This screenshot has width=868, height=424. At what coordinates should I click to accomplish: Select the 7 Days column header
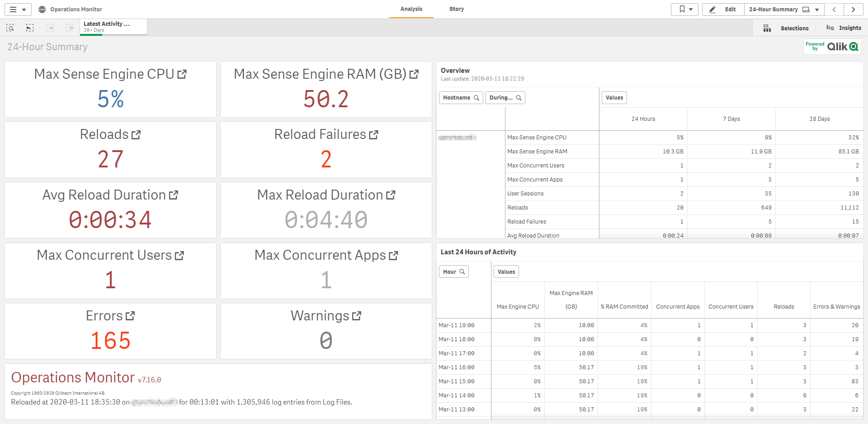tap(731, 119)
